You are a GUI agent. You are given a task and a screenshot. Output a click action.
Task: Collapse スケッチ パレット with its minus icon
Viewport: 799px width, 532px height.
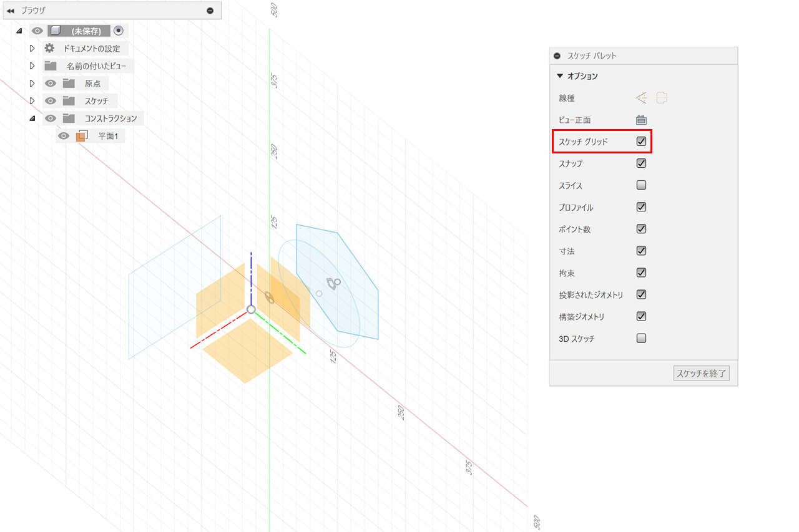click(x=557, y=56)
